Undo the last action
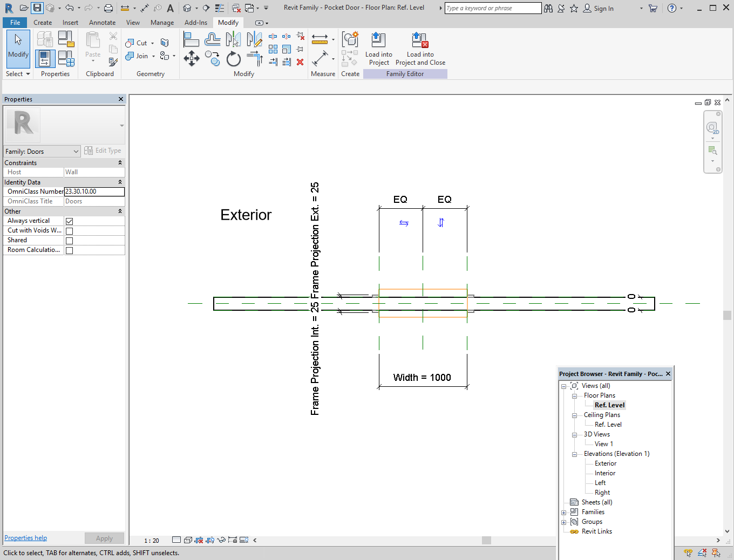The image size is (734, 560). tap(69, 8)
